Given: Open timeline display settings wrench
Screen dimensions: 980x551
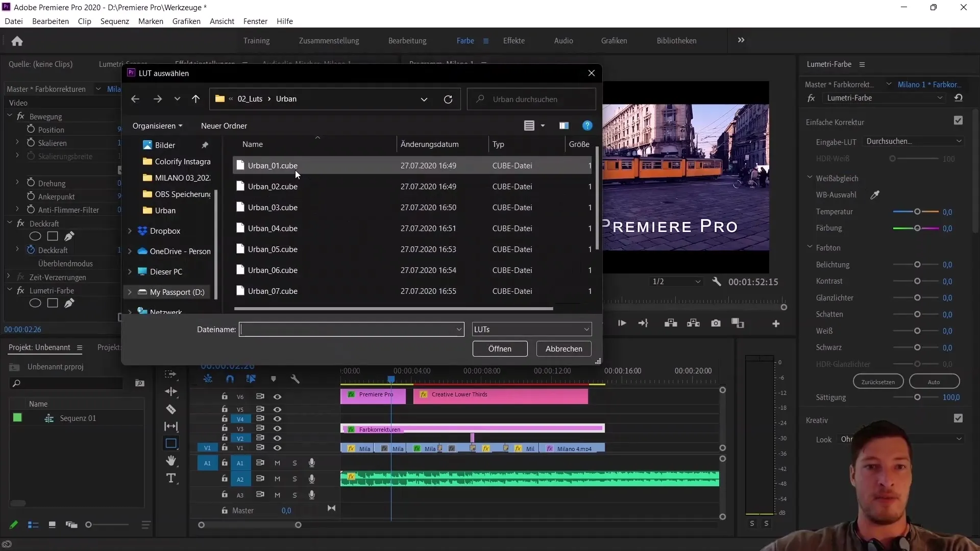Looking at the screenshot, I should pyautogui.click(x=295, y=379).
